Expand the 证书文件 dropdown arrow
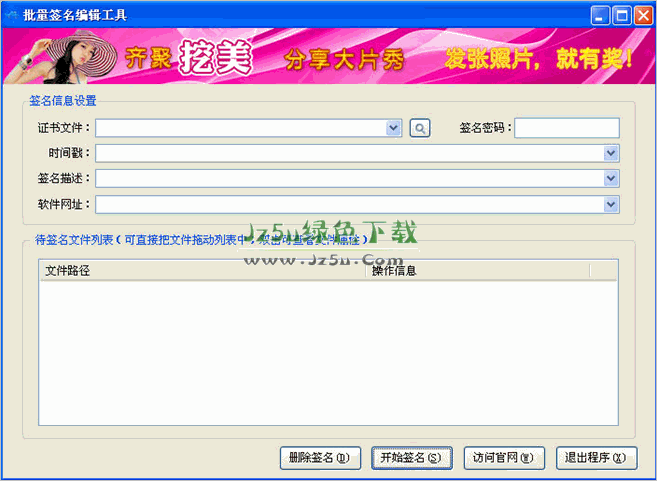 [394, 128]
